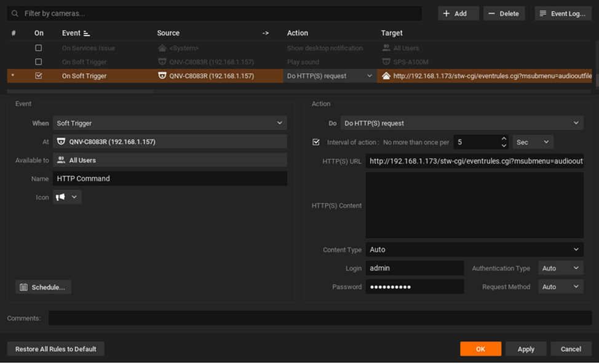Open the When event type dropdown
599x364 pixels.
coord(169,123)
